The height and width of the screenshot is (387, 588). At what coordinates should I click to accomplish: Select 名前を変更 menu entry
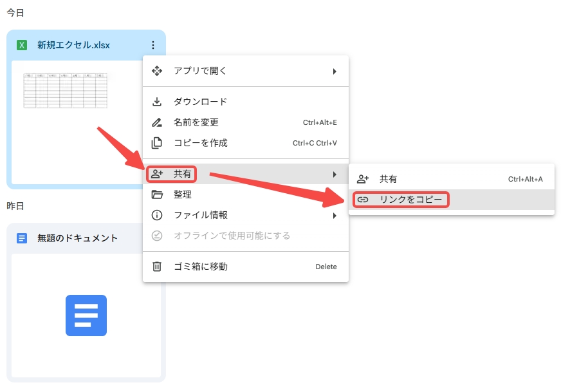click(x=246, y=122)
